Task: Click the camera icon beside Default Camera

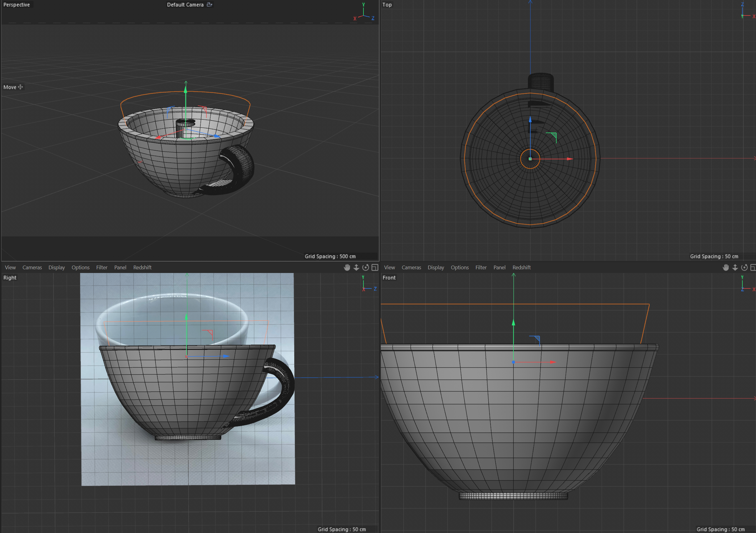Action: pyautogui.click(x=210, y=5)
